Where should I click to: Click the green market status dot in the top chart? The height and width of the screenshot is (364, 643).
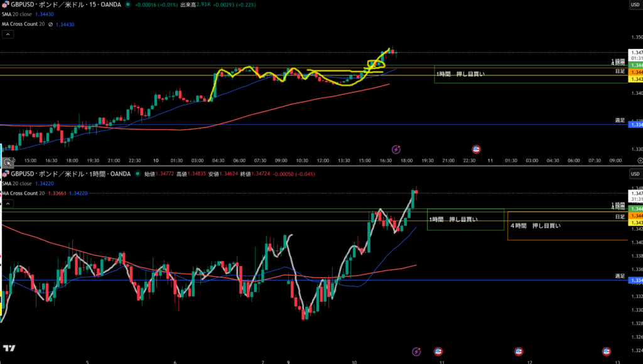(128, 4)
